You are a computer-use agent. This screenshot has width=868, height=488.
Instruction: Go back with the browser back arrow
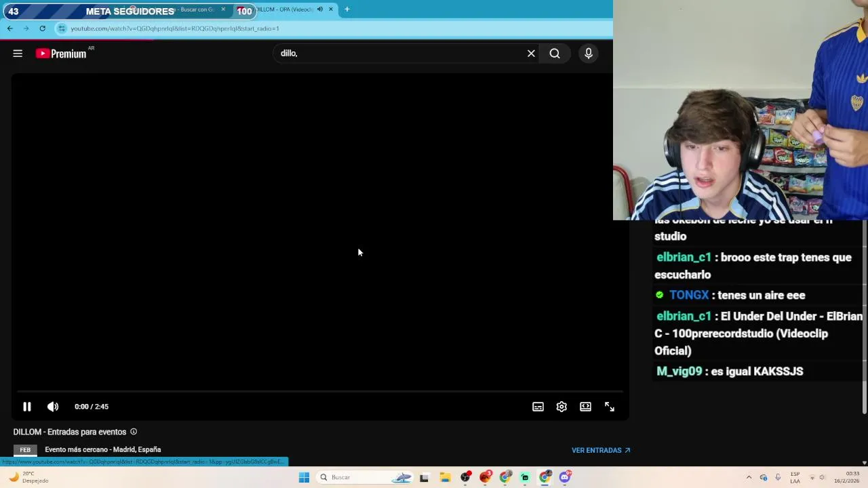[x=9, y=28]
